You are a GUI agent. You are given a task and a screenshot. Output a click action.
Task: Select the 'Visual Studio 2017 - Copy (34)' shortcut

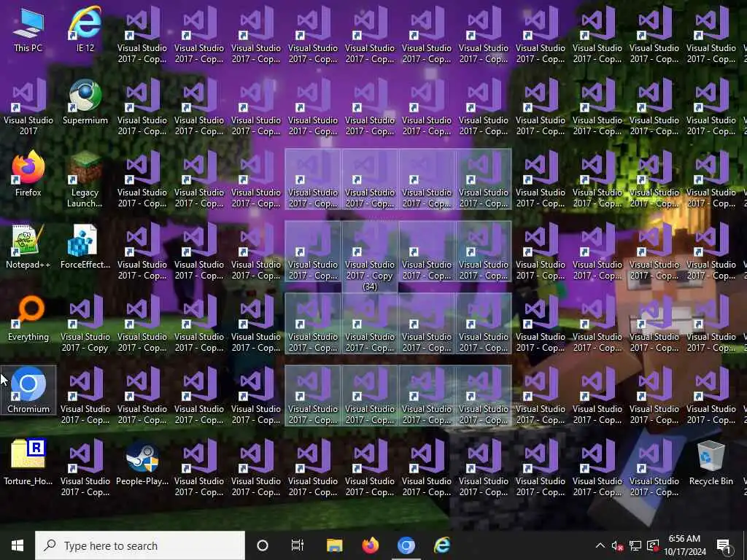coord(370,256)
